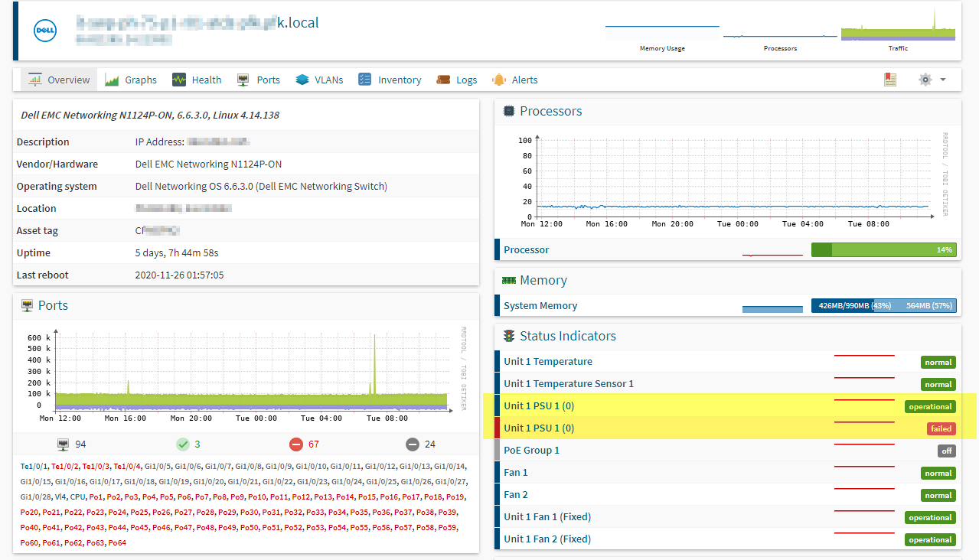Click the last reboot value '2020-11-26 01:57:05'

179,275
